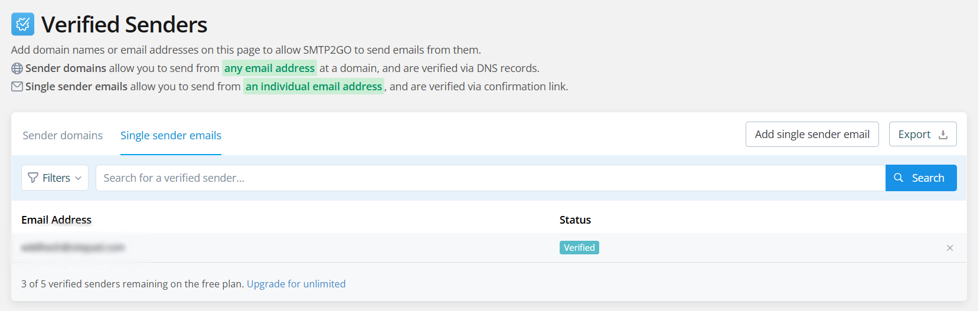Remove the verified sender with the X icon
Image resolution: width=980 pixels, height=311 pixels.
coord(950,248)
